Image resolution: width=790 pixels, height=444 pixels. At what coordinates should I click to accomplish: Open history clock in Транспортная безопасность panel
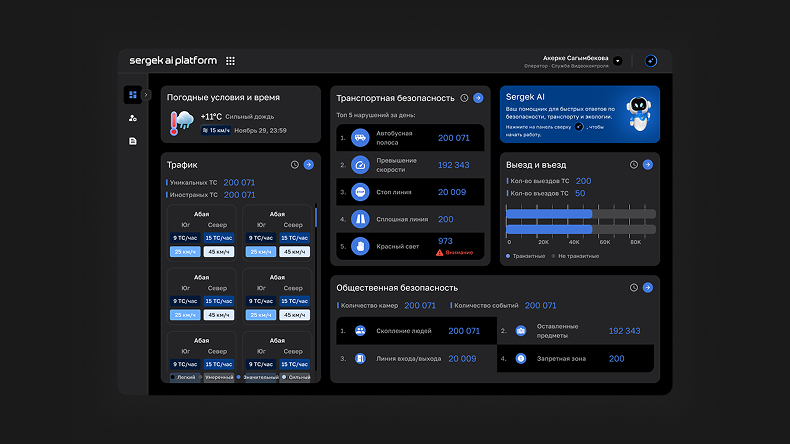(x=464, y=98)
